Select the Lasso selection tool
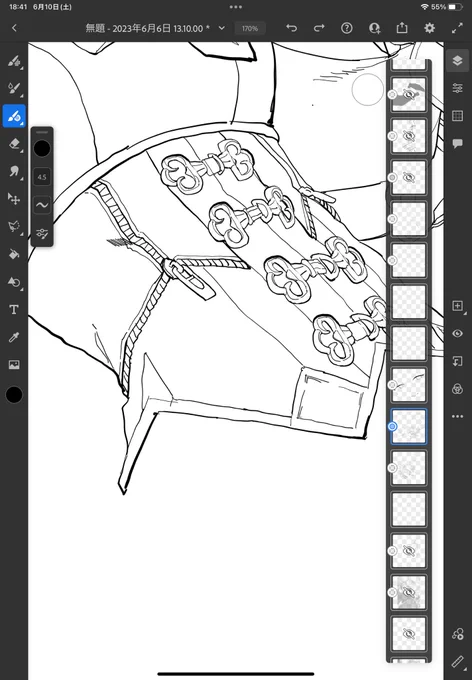 click(x=14, y=226)
